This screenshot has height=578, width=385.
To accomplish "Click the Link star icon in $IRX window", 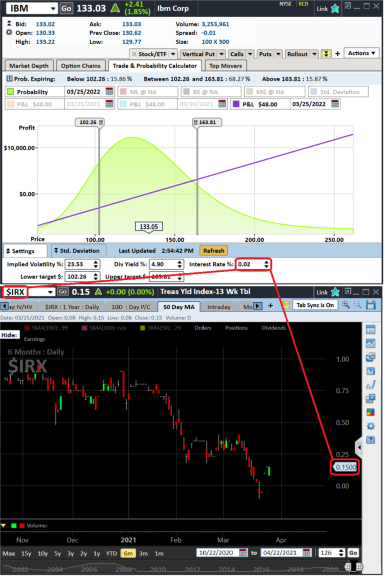I will pos(335,292).
